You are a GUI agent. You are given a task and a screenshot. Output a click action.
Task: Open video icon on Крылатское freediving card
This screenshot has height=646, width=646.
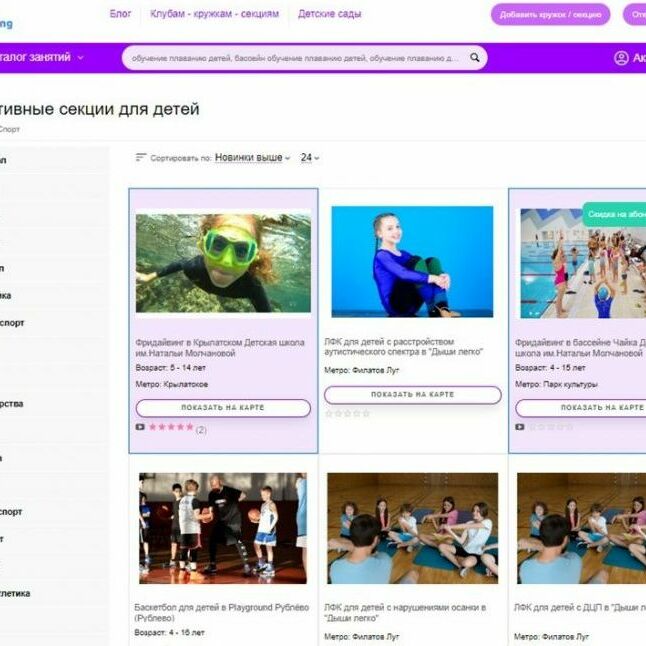tap(140, 427)
